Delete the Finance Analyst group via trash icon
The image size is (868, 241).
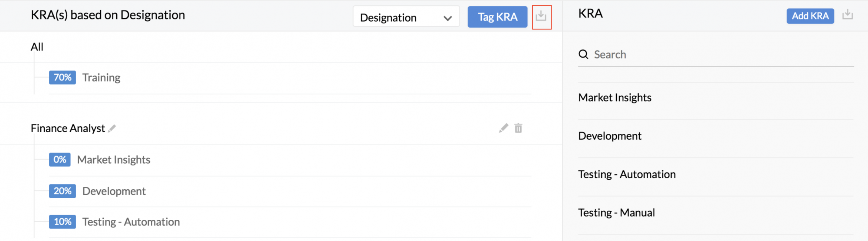(518, 128)
